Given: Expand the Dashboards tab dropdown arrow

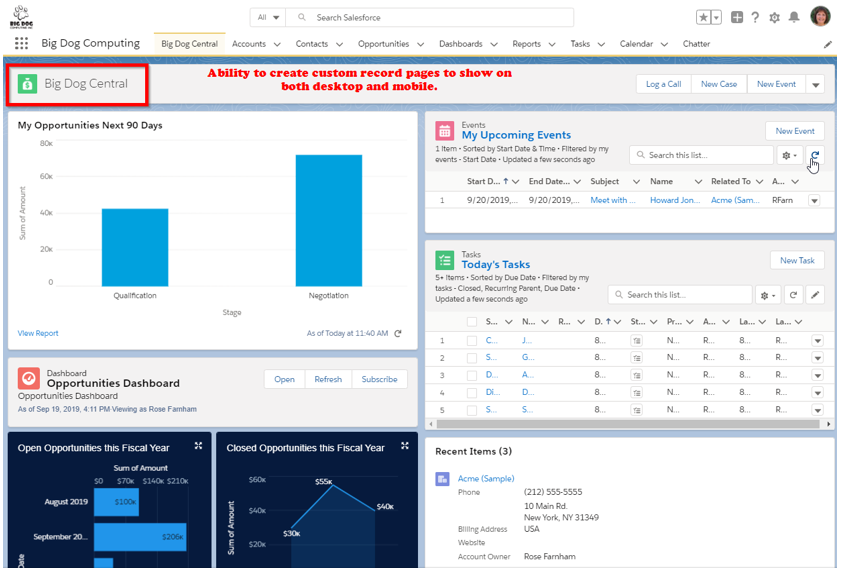Looking at the screenshot, I should point(494,45).
